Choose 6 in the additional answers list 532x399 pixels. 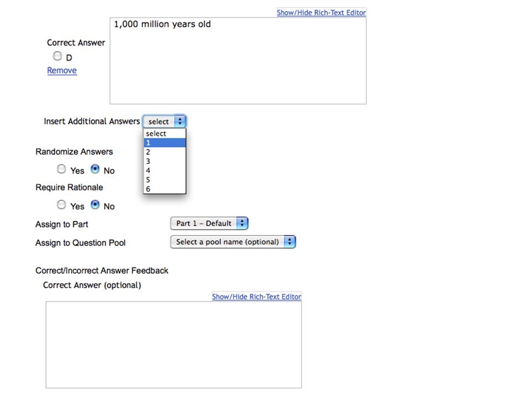tap(165, 188)
